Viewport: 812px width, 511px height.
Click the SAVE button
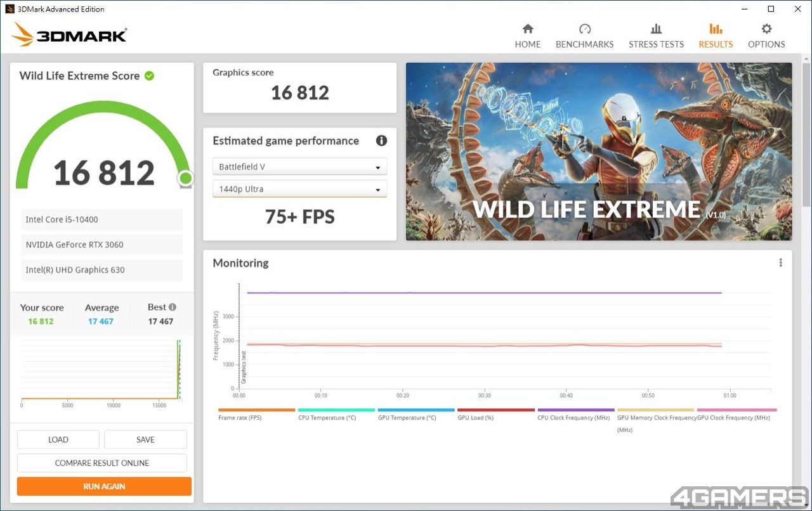145,439
